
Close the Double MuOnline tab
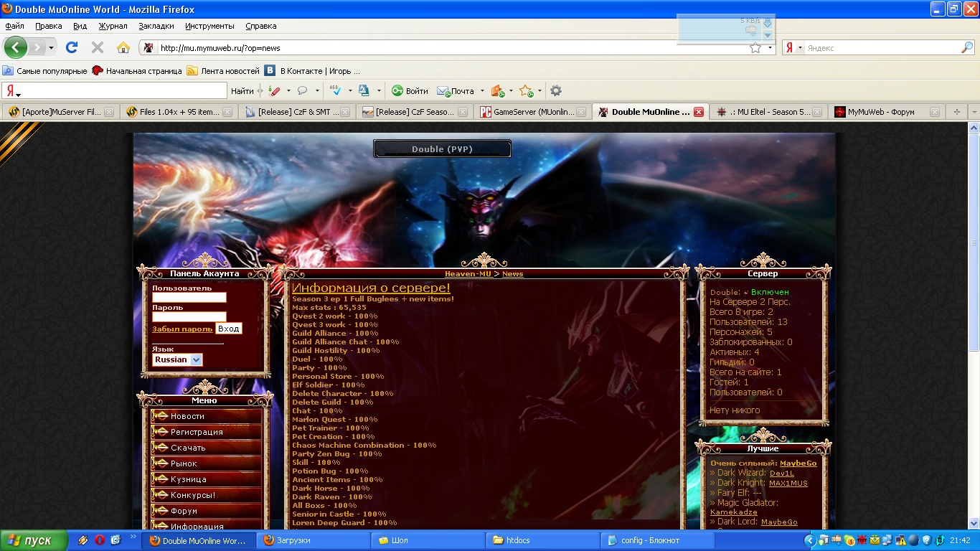(x=698, y=112)
